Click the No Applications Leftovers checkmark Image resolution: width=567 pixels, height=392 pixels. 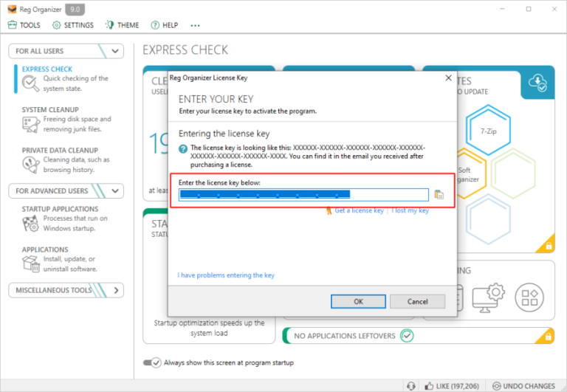[x=407, y=336]
